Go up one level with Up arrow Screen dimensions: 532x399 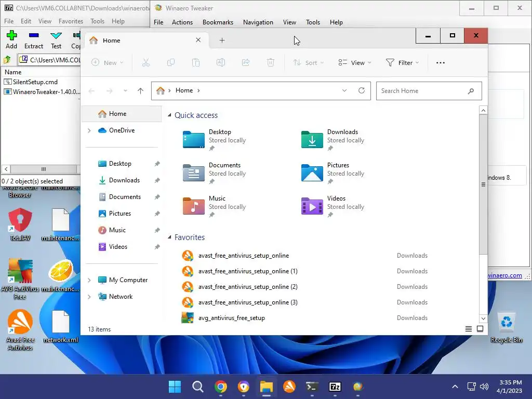point(140,91)
